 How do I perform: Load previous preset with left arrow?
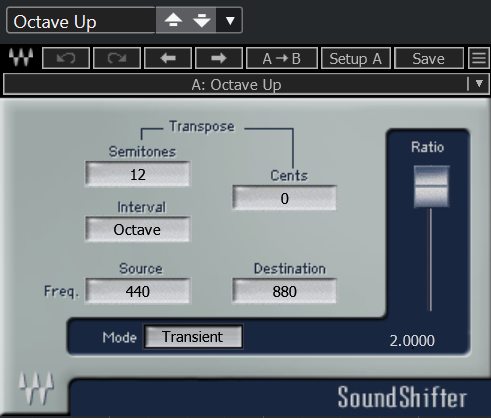pyautogui.click(x=168, y=58)
